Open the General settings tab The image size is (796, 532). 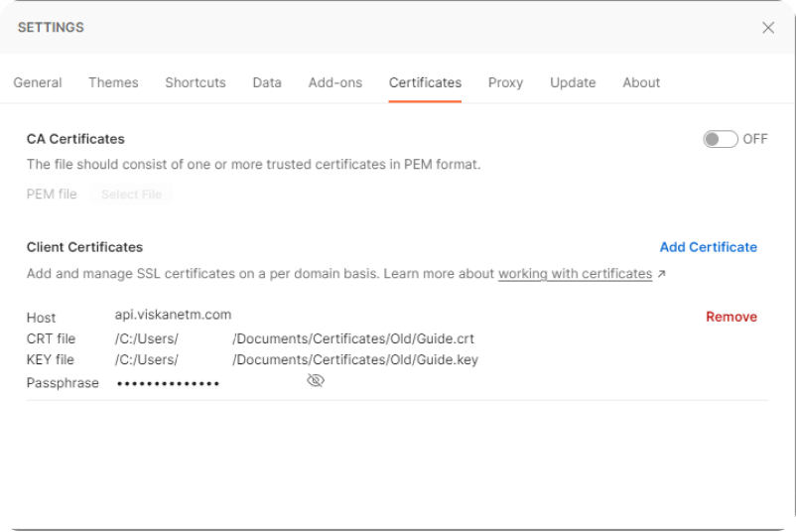click(x=38, y=82)
